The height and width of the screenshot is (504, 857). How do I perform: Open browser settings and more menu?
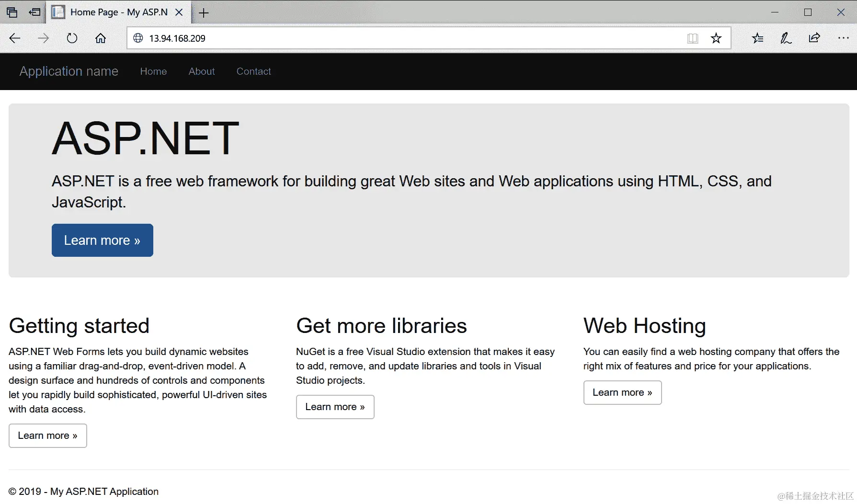pyautogui.click(x=843, y=38)
